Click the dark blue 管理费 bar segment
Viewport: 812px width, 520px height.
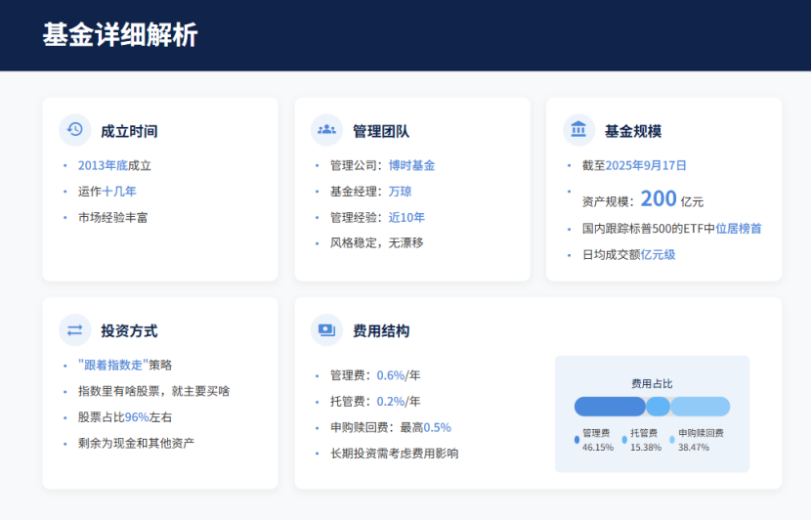610,407
